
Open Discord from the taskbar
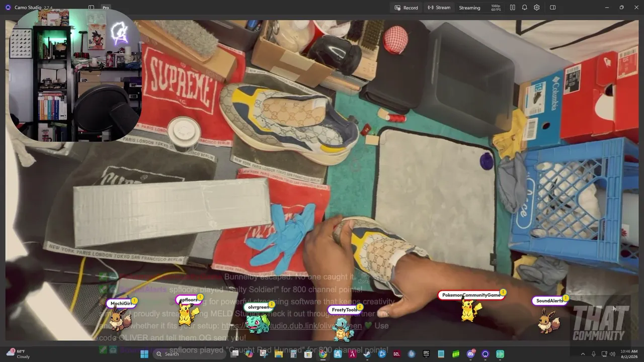coord(471,354)
